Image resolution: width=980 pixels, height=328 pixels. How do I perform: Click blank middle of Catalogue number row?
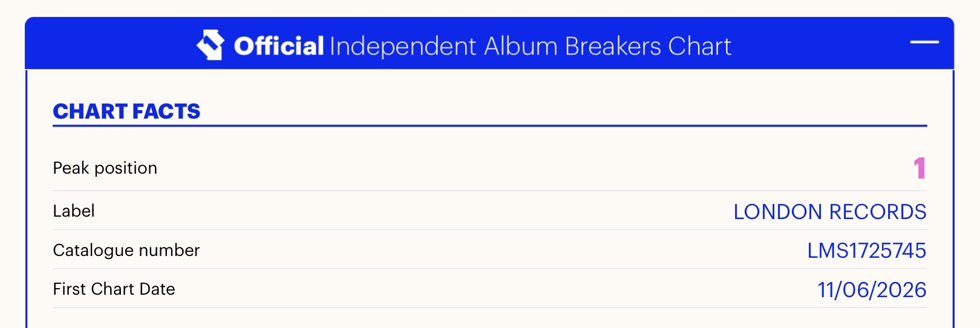[x=503, y=250]
